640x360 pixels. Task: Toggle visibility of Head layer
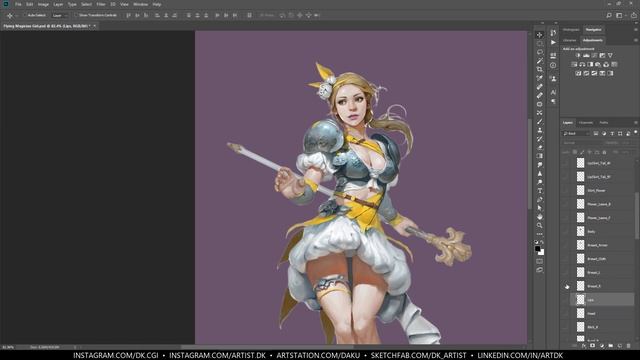coord(566,313)
